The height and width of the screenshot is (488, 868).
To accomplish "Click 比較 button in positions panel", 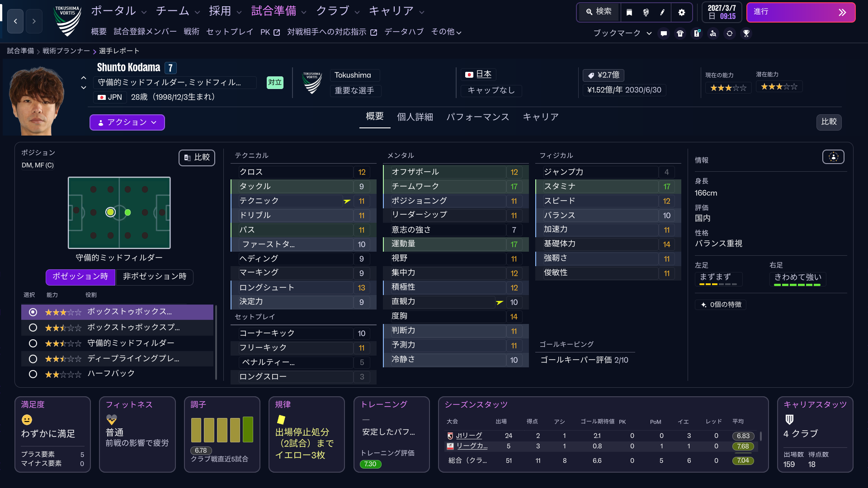I will click(x=197, y=158).
